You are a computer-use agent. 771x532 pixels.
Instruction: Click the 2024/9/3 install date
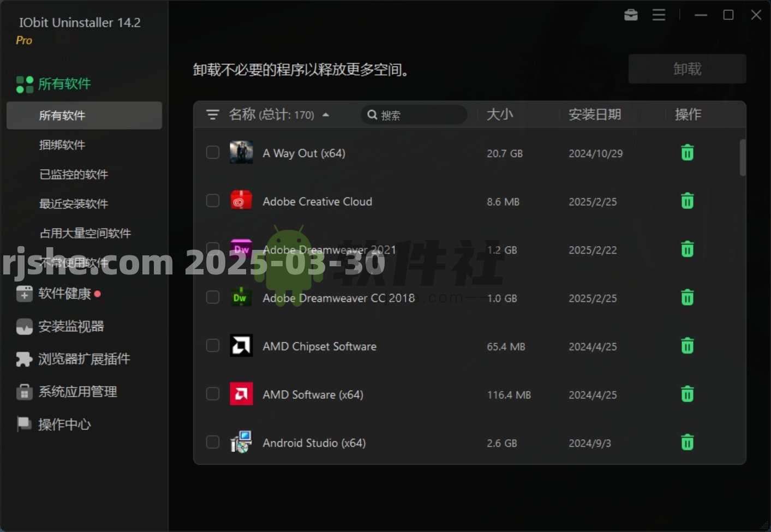(590, 444)
